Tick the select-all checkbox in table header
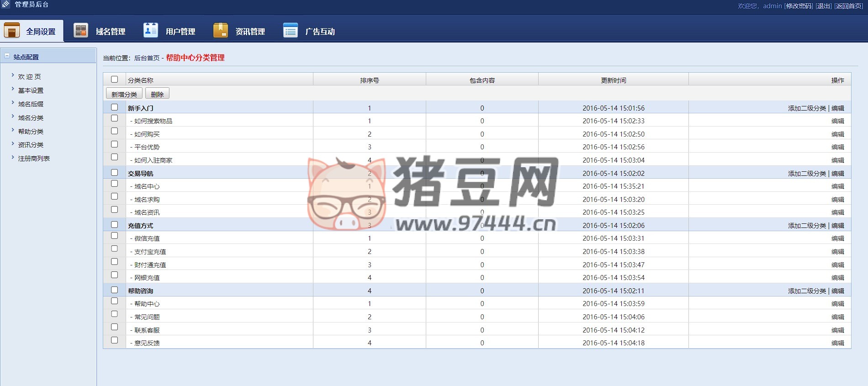The image size is (868, 386). (114, 79)
